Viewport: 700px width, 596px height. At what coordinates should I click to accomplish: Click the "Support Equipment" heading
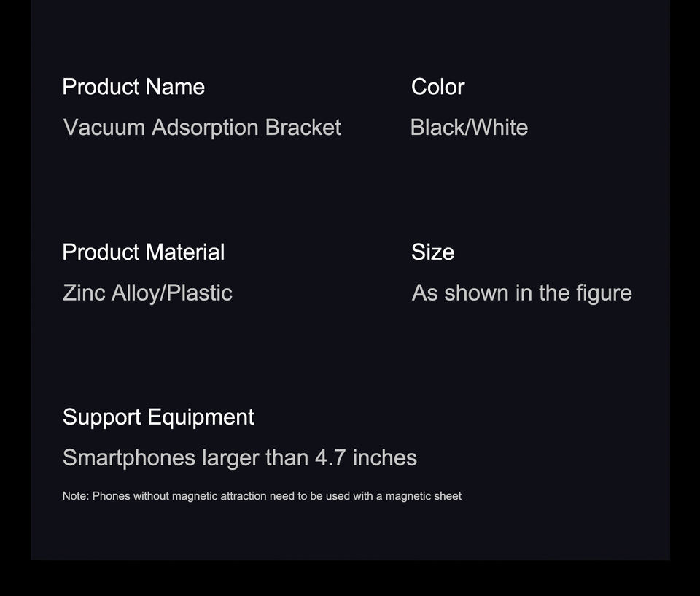(158, 417)
